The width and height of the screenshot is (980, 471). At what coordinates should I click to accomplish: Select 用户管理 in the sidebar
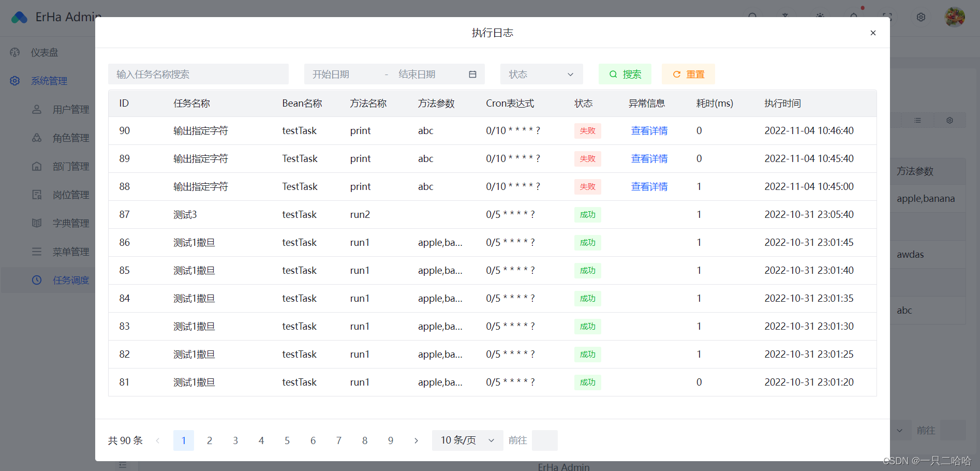point(71,109)
